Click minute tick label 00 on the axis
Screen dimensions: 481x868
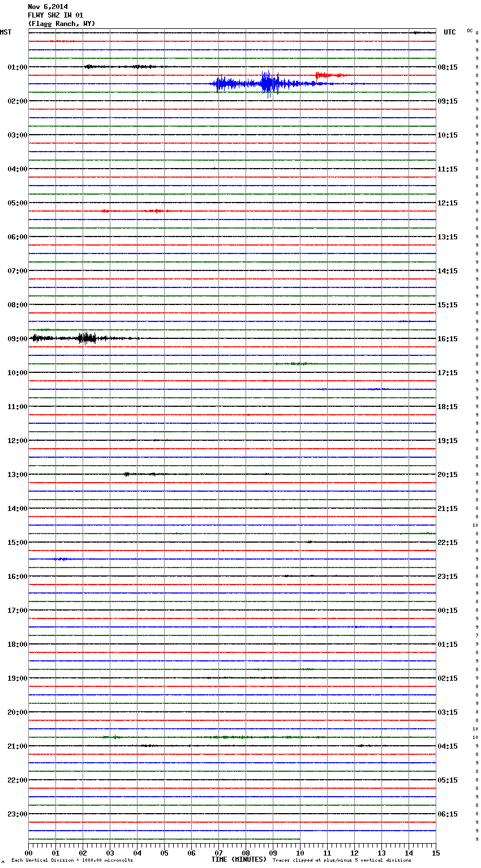[x=28, y=853]
